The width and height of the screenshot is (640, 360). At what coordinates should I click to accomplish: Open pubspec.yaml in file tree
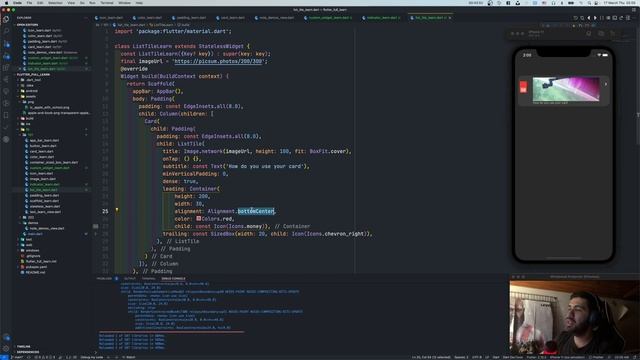coord(36,267)
